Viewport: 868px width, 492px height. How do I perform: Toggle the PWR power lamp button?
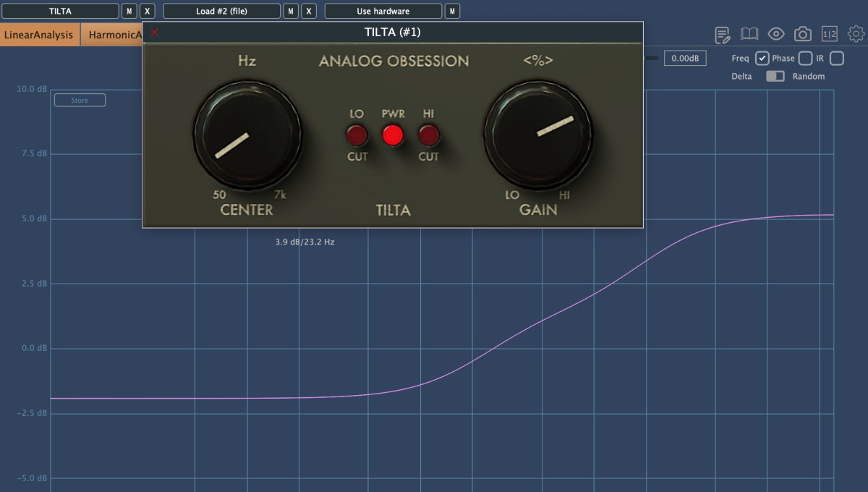coord(393,135)
